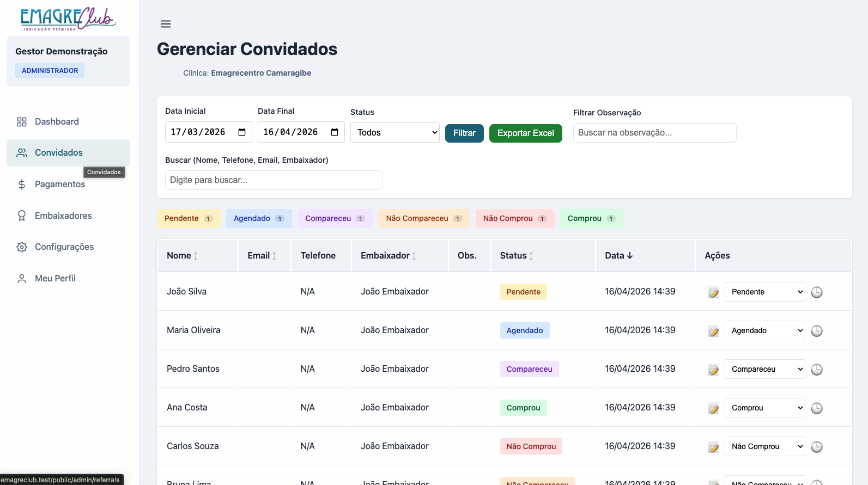Open calendar picker in Data Final
This screenshot has height=485, width=868.
[x=335, y=132]
